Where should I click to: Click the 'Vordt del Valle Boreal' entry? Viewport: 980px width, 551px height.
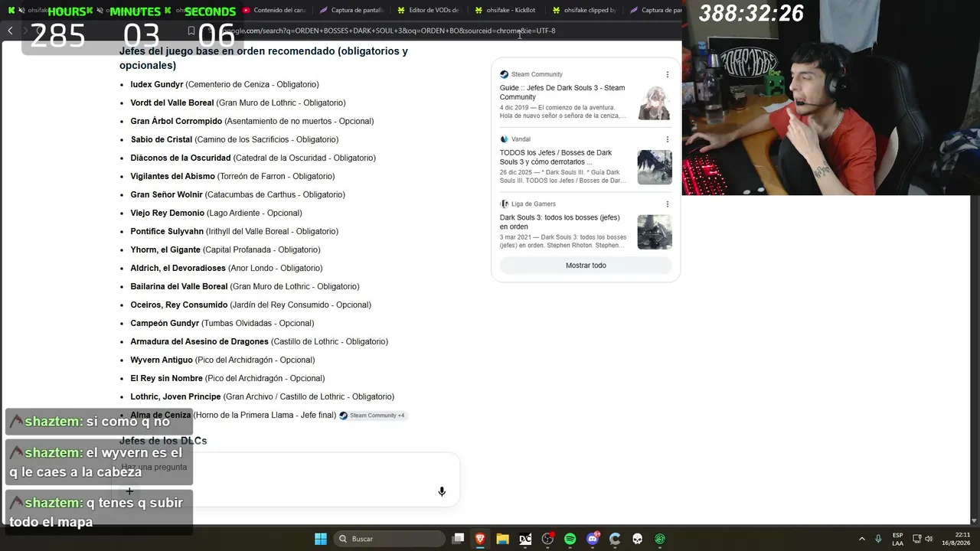coord(172,103)
